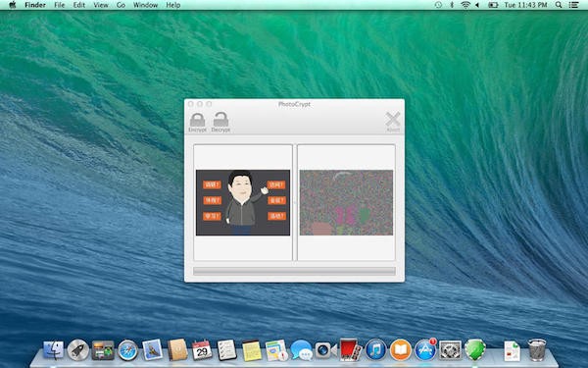Open Trash in the Dock
Image resolution: width=588 pixels, height=368 pixels.
tap(537, 349)
